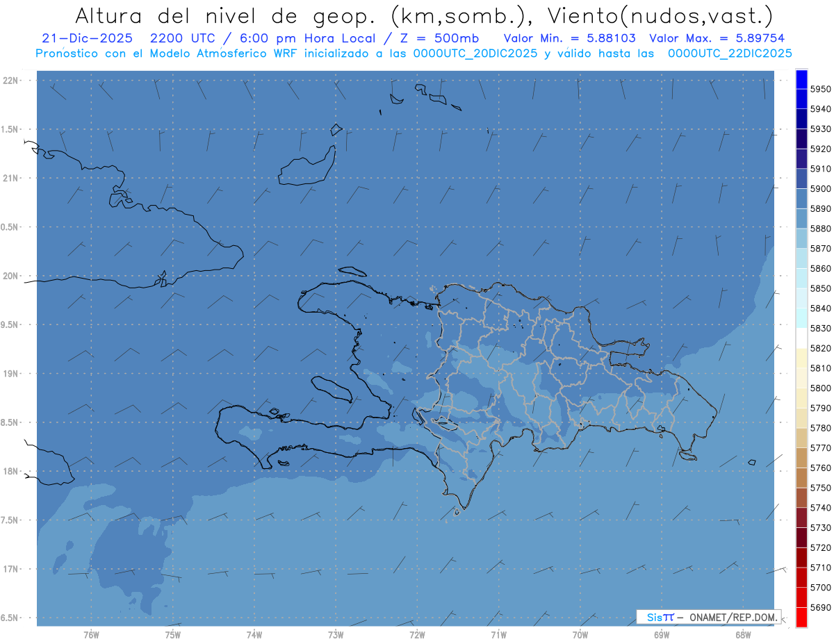Click the '7.5N' latitude tick label
The height and width of the screenshot is (644, 834).
pyautogui.click(x=10, y=520)
